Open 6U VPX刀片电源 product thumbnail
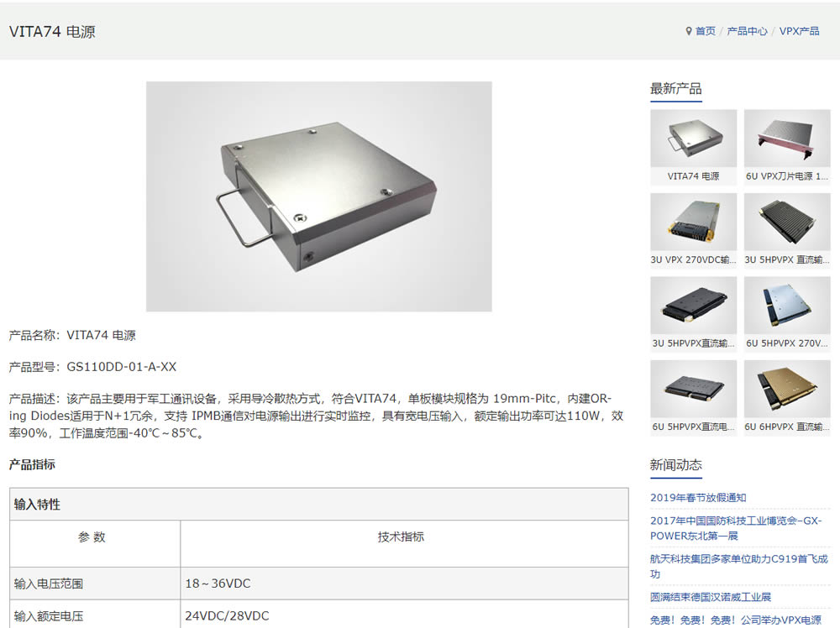840x628 pixels. [787, 139]
